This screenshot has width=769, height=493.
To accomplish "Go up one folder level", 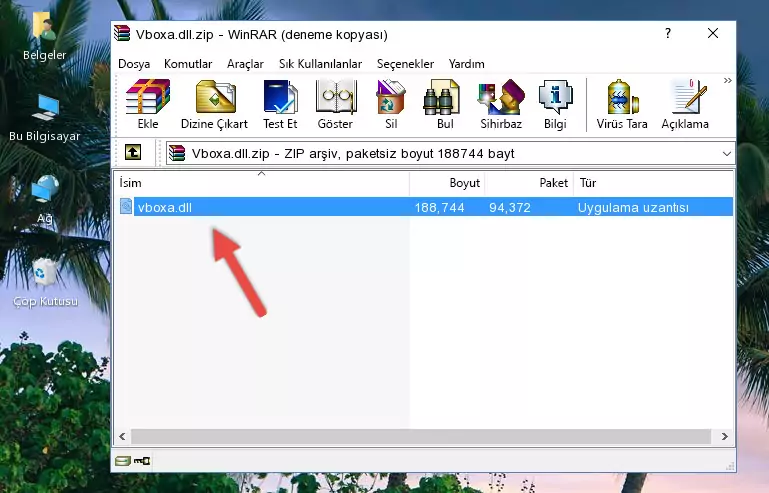I will [x=133, y=153].
